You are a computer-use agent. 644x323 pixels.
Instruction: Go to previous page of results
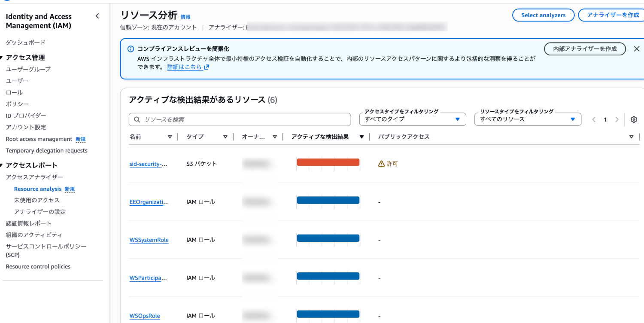(x=594, y=119)
